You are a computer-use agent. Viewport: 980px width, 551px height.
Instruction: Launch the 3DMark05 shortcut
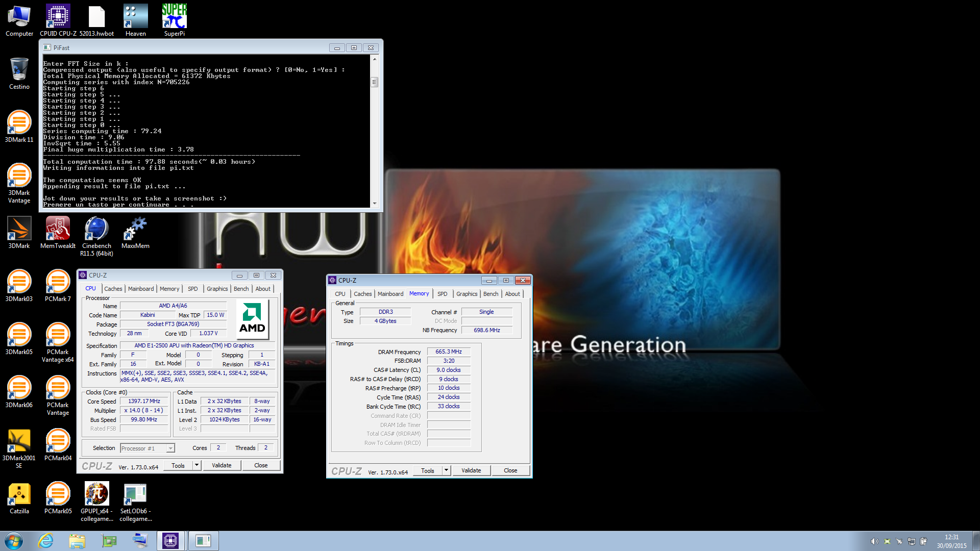tap(19, 339)
